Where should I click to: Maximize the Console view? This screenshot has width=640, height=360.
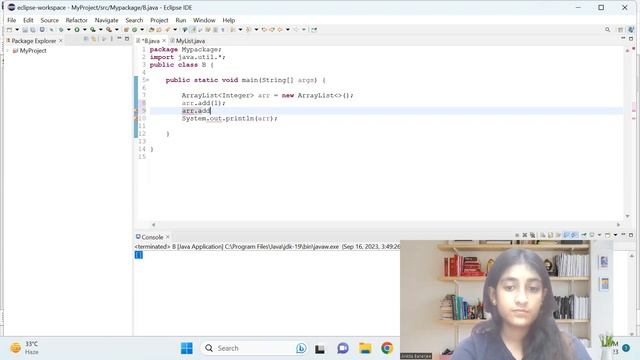click(x=631, y=235)
